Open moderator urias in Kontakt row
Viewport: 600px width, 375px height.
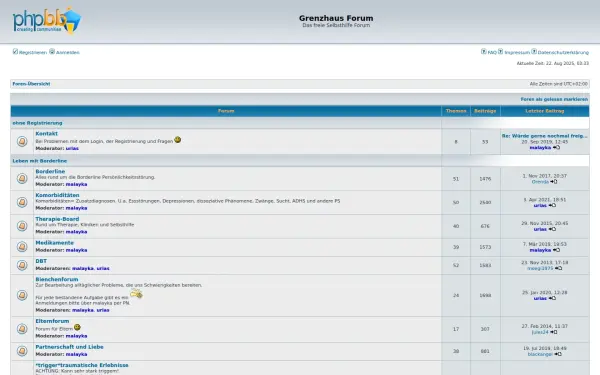click(x=72, y=148)
